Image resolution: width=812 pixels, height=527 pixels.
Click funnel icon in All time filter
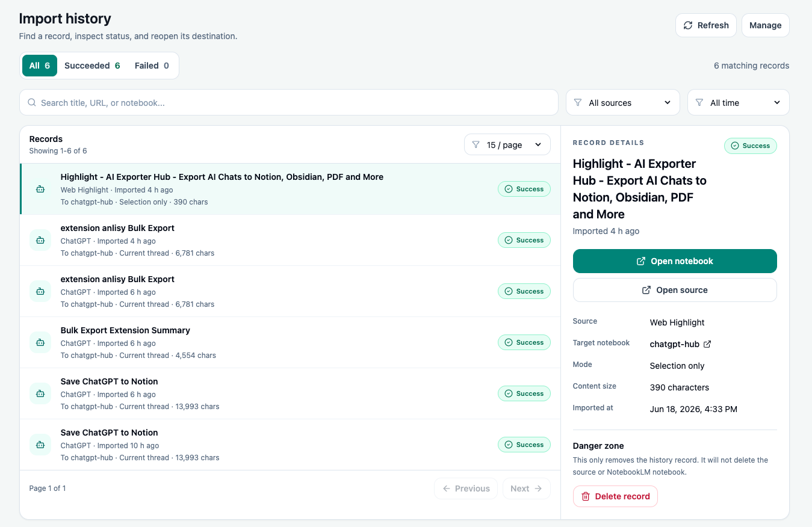(x=699, y=103)
